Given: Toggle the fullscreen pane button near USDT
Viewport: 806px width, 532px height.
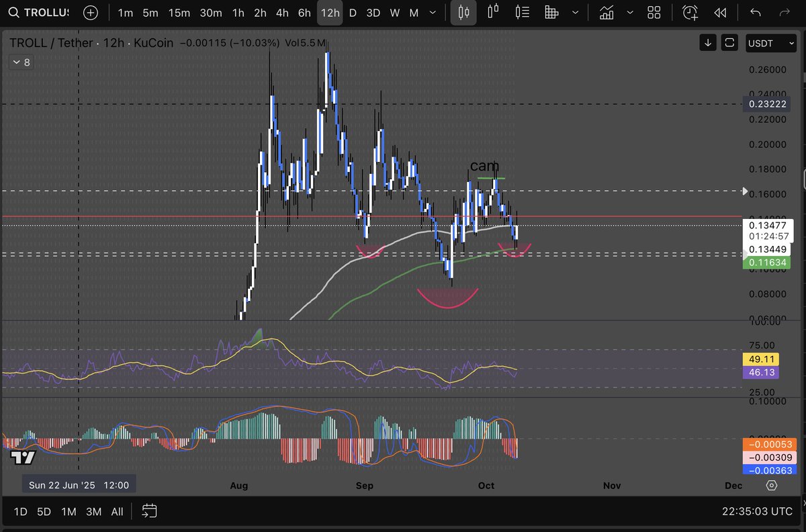Looking at the screenshot, I should [729, 43].
